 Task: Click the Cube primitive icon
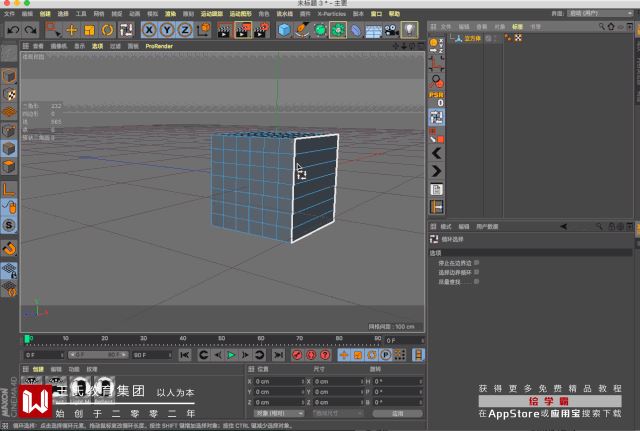point(284,30)
